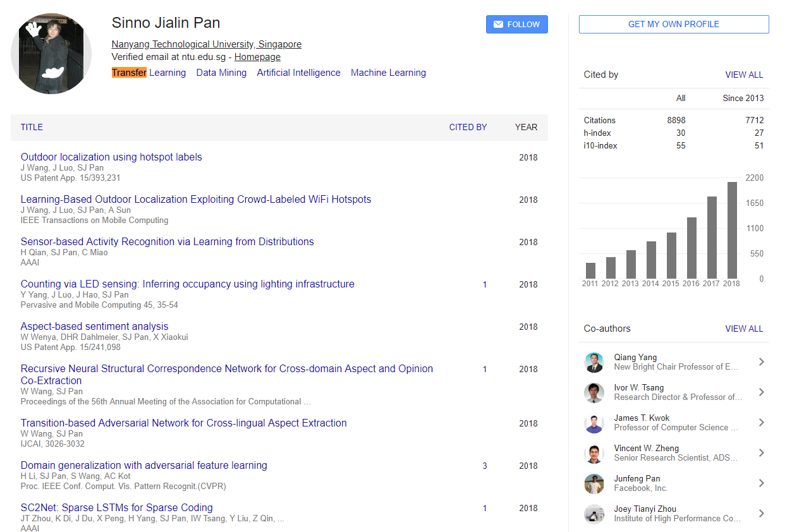Click Vincent W. Zheng's avatar photo

pos(594,453)
